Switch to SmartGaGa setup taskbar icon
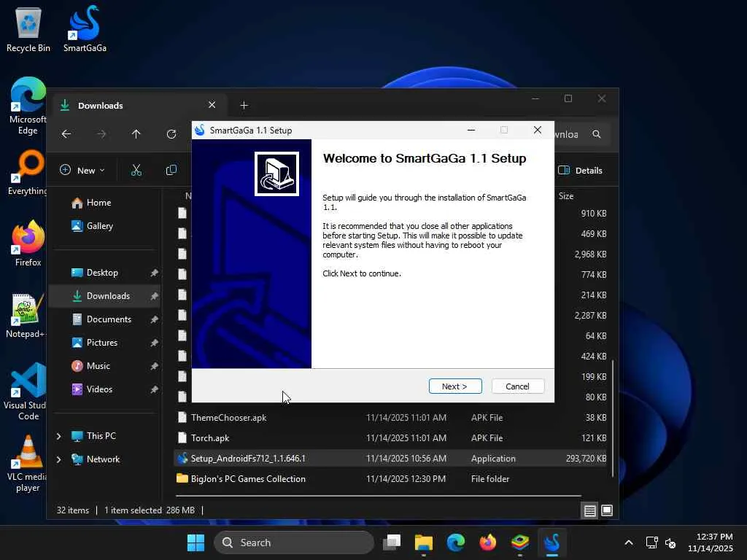Viewport: 747px width, 560px height. (x=552, y=542)
